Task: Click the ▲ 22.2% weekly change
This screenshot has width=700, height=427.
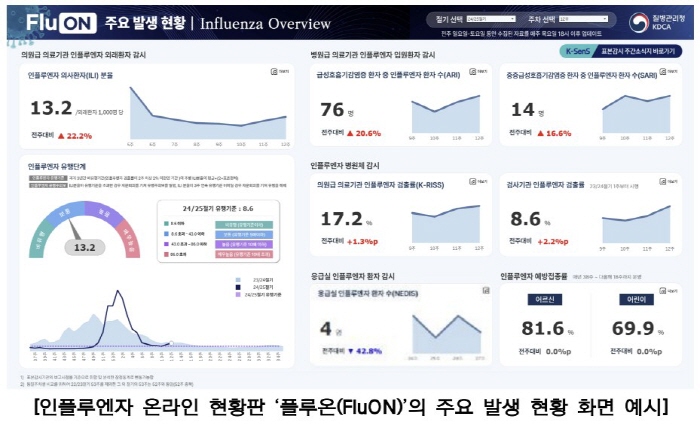Action: tap(75, 136)
